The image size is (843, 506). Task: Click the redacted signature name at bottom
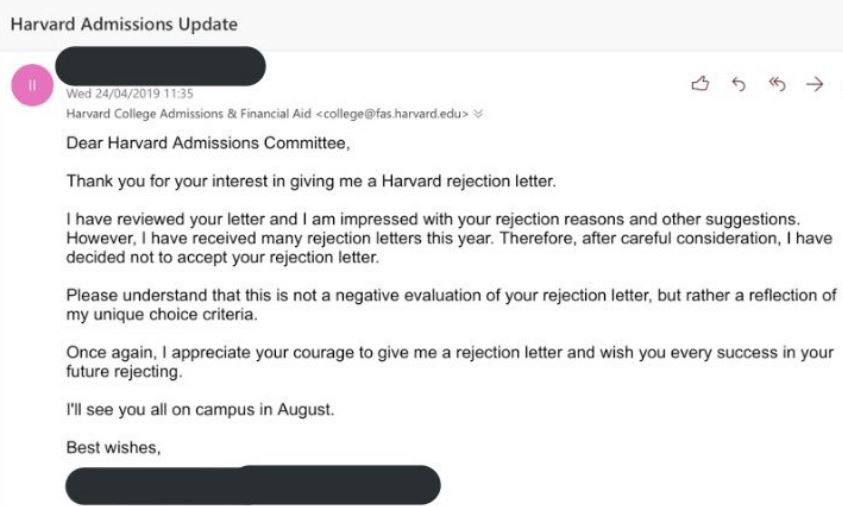point(252,484)
